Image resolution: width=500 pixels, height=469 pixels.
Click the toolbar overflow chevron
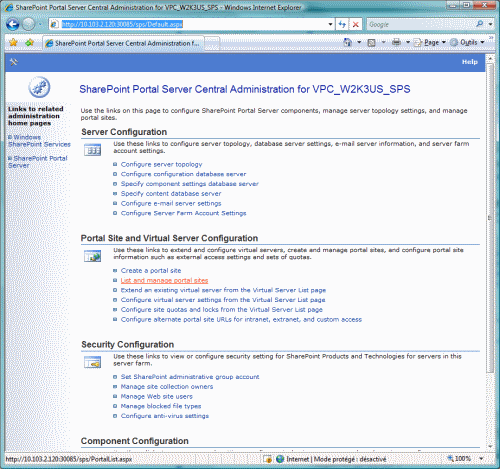[x=491, y=38]
